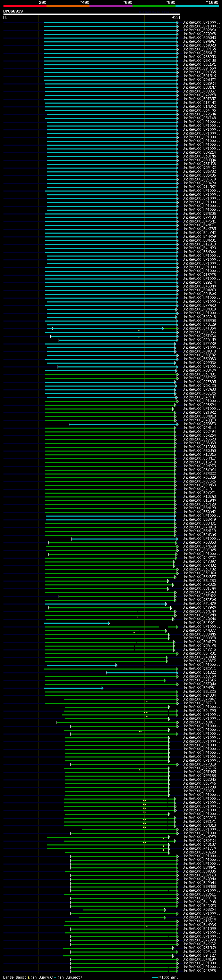Image resolution: width=222 pixels, height=980 pixels.
Task: Click the UniRef100_A2X3S5 entry
Action: coord(199,72)
